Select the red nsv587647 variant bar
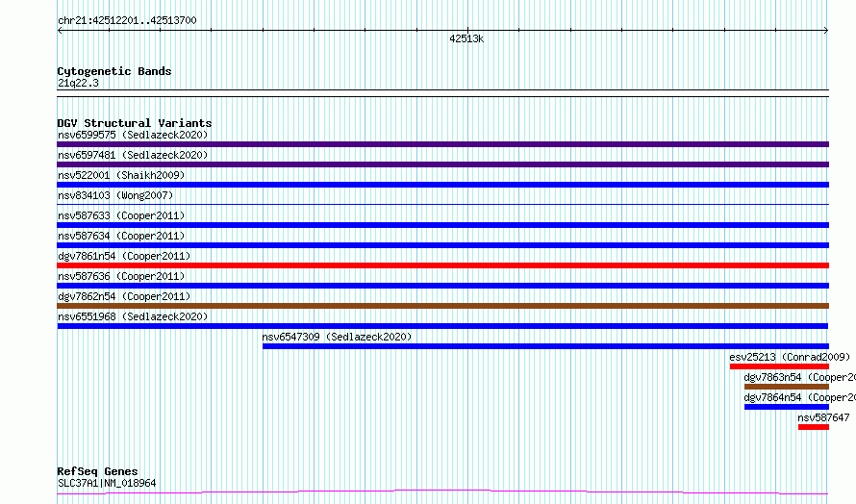856x504 pixels. [x=814, y=427]
